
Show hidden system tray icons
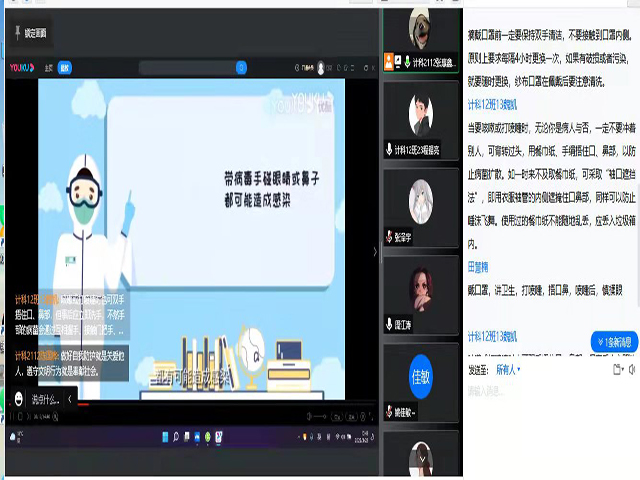tap(299, 437)
